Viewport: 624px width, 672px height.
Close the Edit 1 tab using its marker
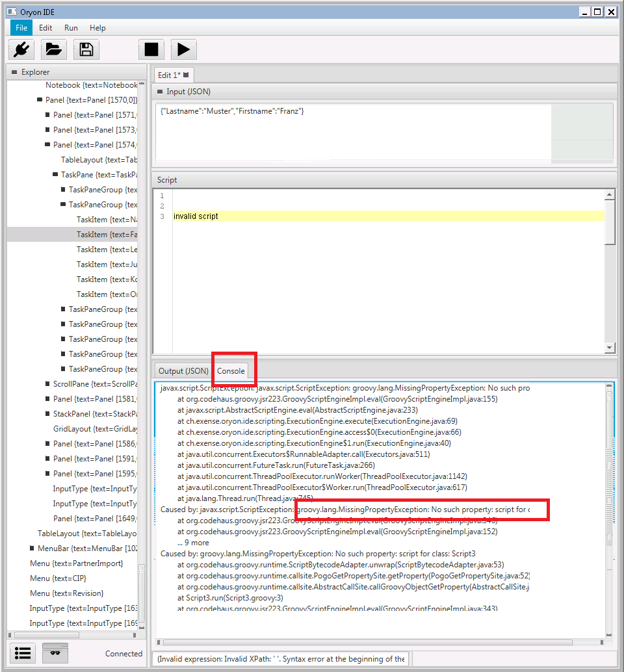pos(186,75)
